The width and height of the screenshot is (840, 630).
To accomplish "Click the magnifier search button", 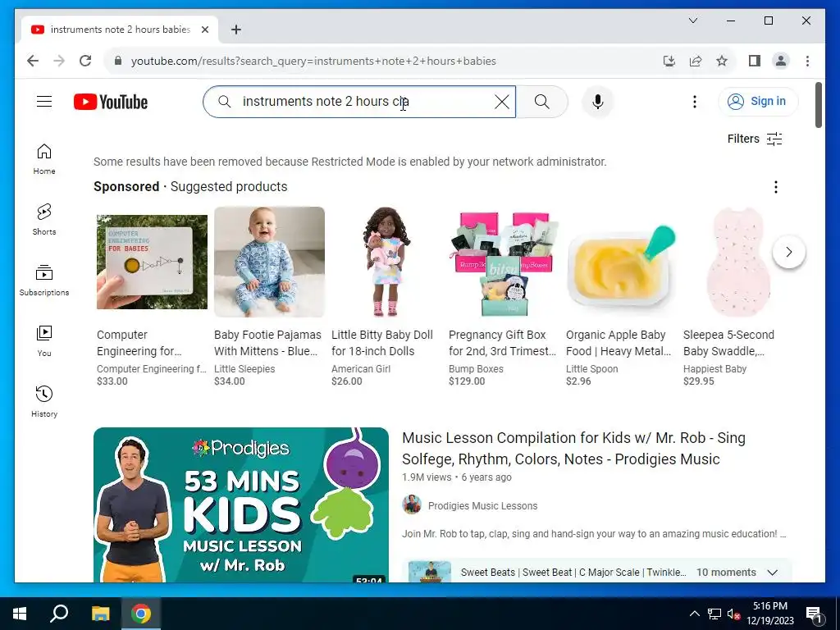I will coord(542,101).
